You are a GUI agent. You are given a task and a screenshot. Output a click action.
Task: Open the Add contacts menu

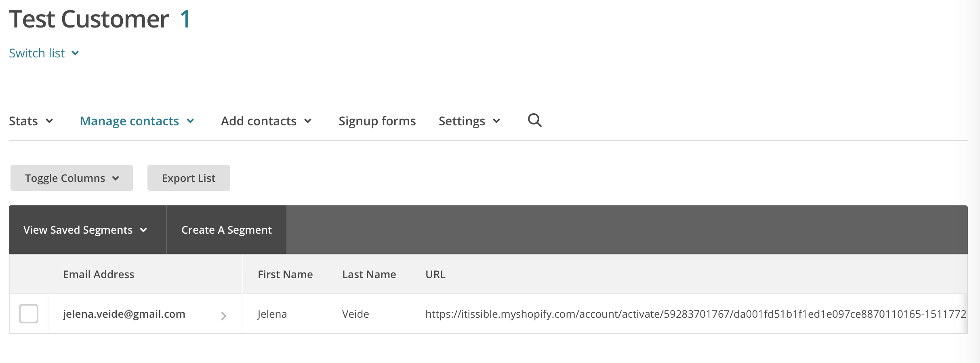point(266,121)
